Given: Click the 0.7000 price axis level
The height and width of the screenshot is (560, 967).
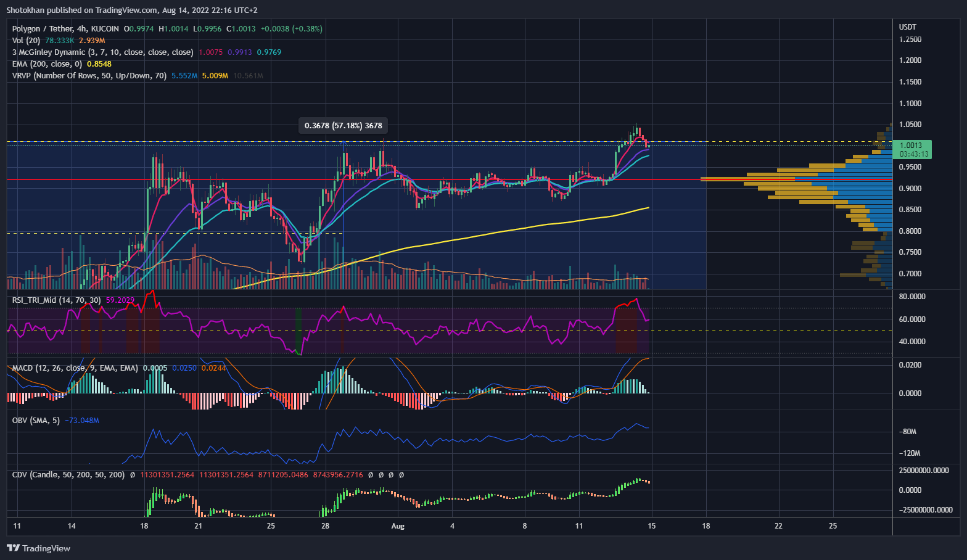Looking at the screenshot, I should pos(910,274).
